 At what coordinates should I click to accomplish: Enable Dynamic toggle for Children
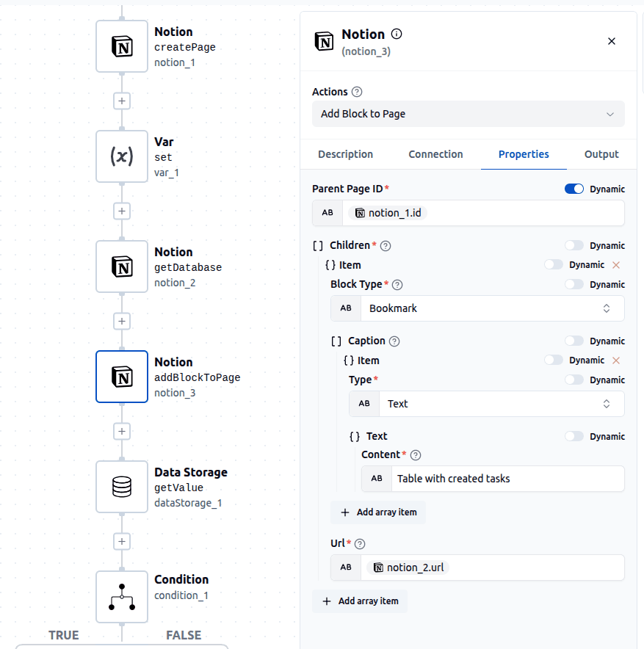(574, 245)
